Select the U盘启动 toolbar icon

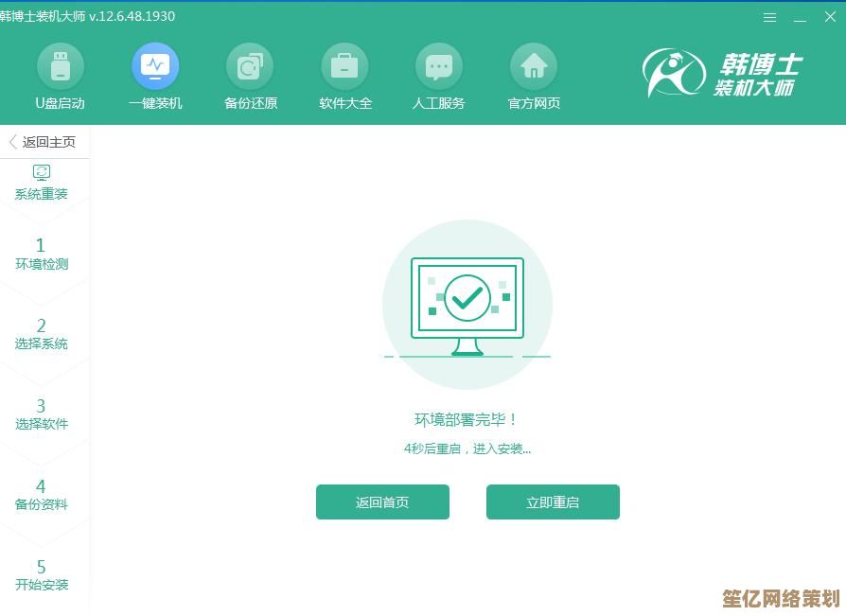pyautogui.click(x=61, y=76)
